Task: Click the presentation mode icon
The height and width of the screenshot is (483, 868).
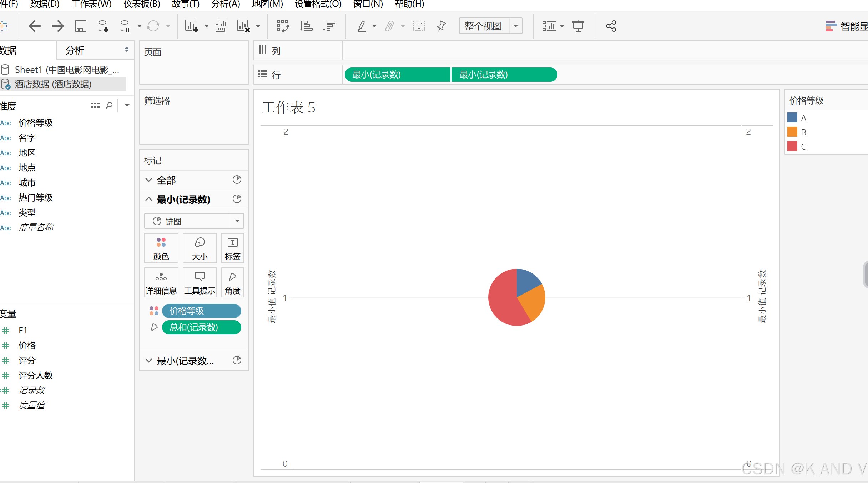Action: 578,26
